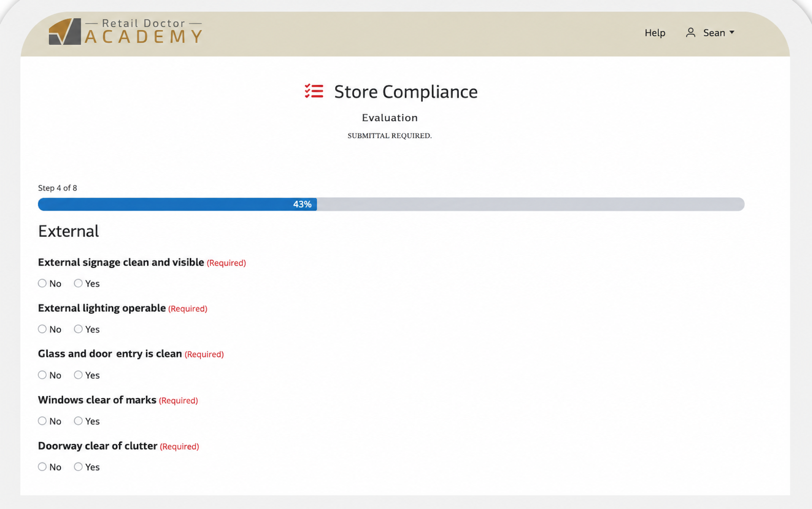Click the Doorway clear of clutter question label

pos(97,446)
